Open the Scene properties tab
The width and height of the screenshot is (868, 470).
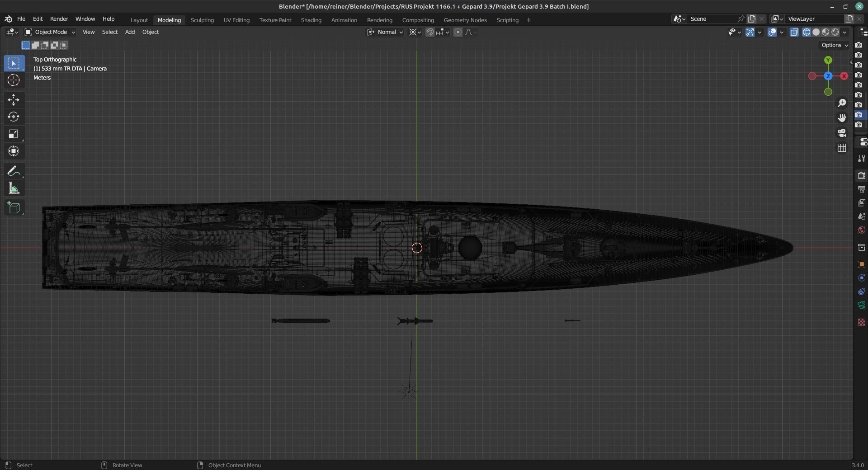(861, 216)
